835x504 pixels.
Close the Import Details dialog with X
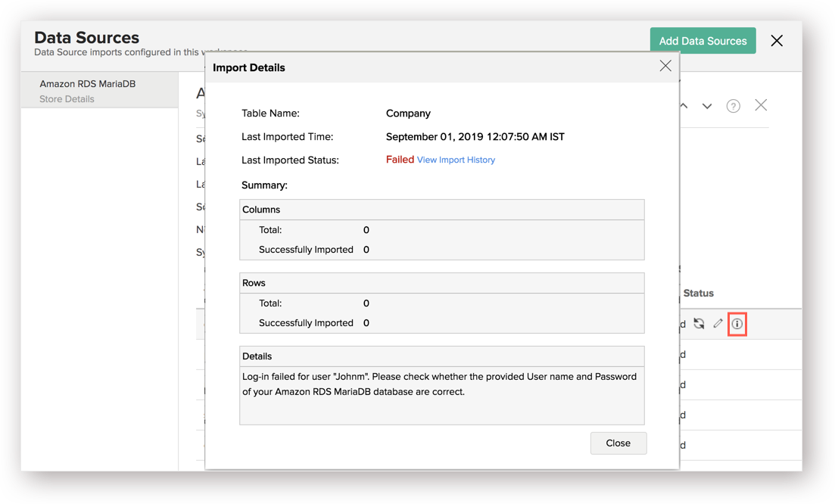click(665, 67)
